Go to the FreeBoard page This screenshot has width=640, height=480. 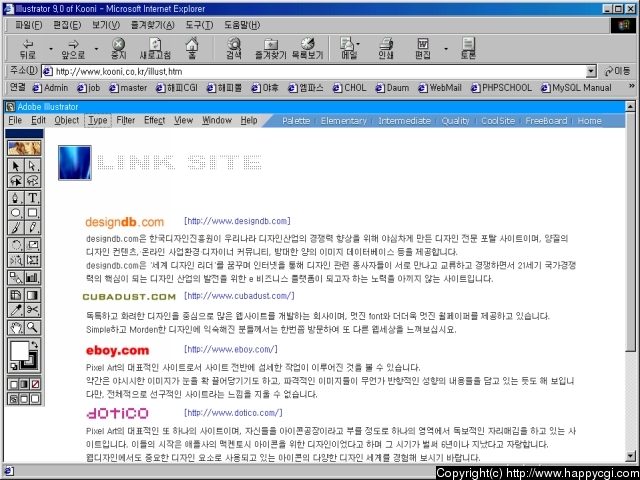tap(546, 121)
